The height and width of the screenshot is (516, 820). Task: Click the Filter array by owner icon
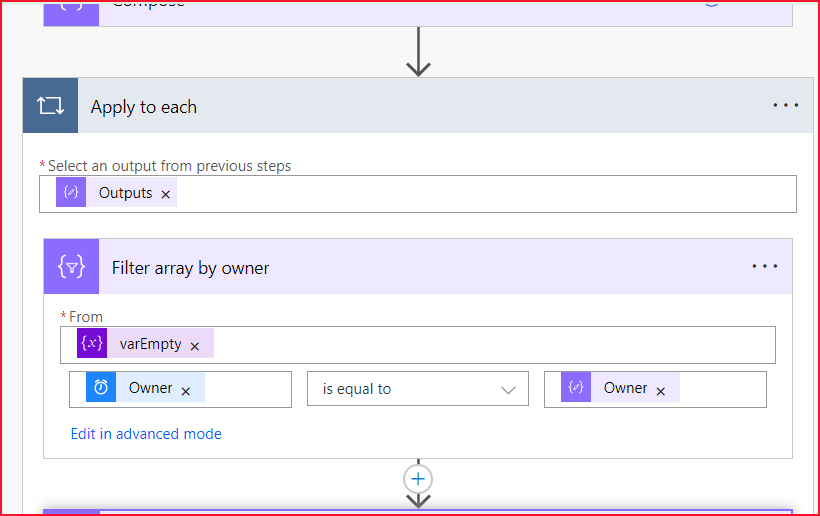click(71, 267)
